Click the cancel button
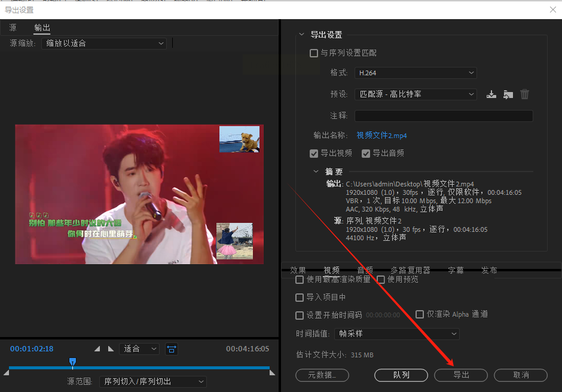 (521, 375)
